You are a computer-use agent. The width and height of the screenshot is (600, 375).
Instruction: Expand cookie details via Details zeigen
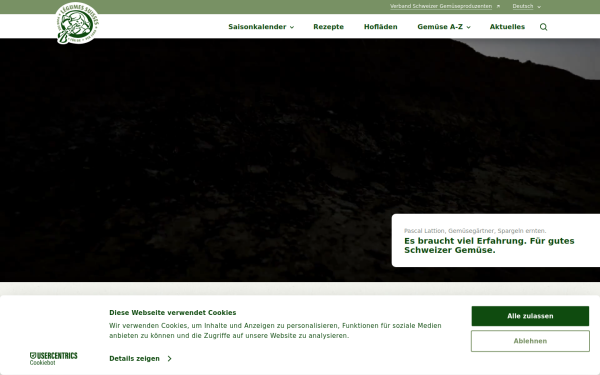click(140, 359)
